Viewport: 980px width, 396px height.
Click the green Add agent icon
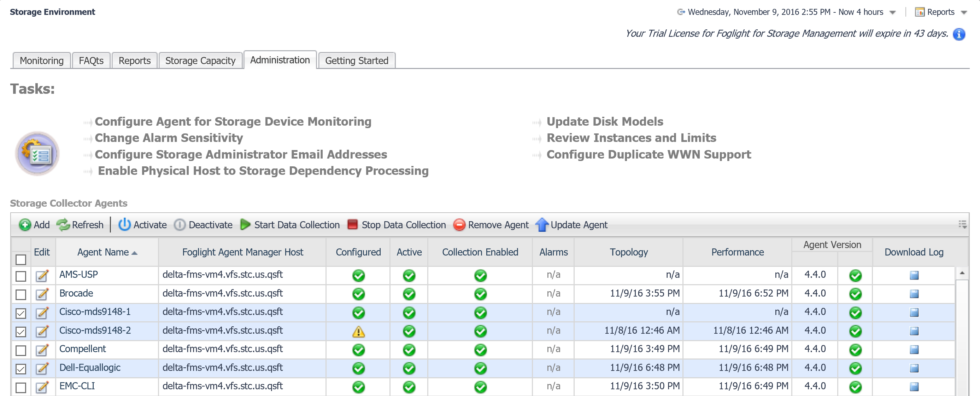tap(25, 225)
